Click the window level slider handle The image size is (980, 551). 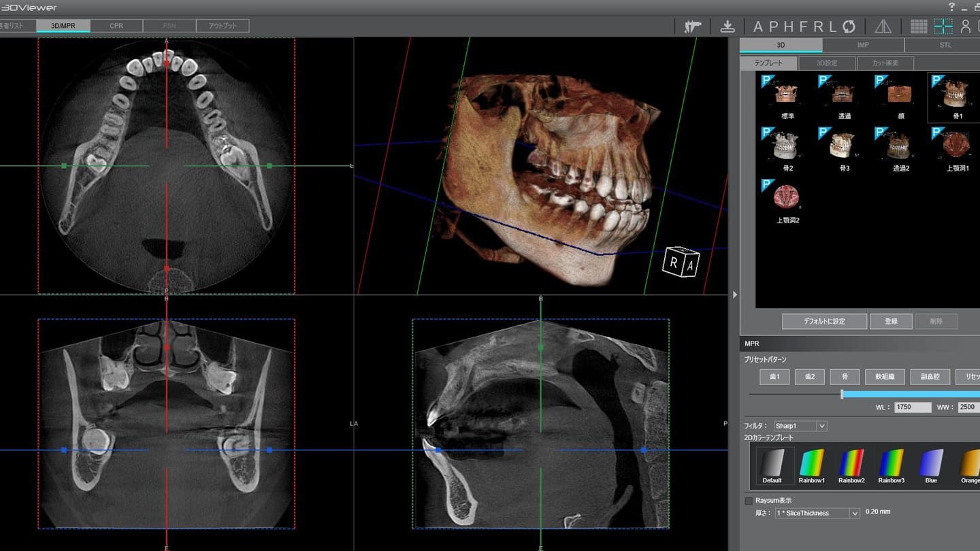842,394
